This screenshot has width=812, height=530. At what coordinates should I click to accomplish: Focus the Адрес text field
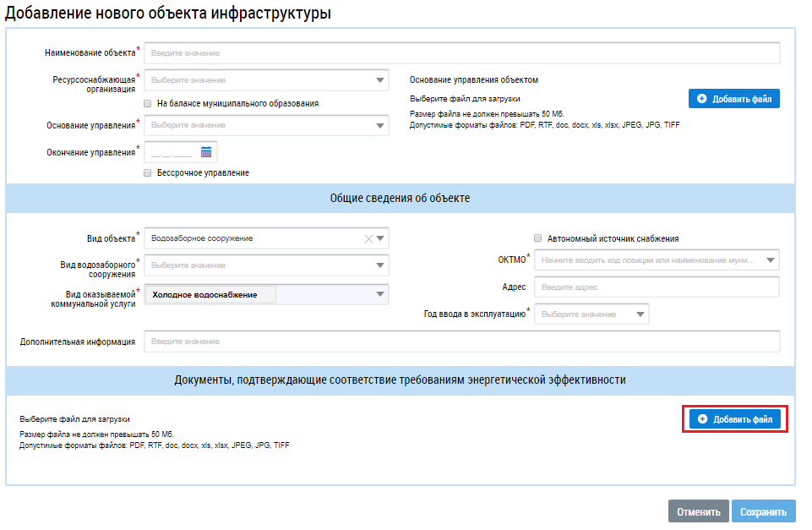coord(657,287)
